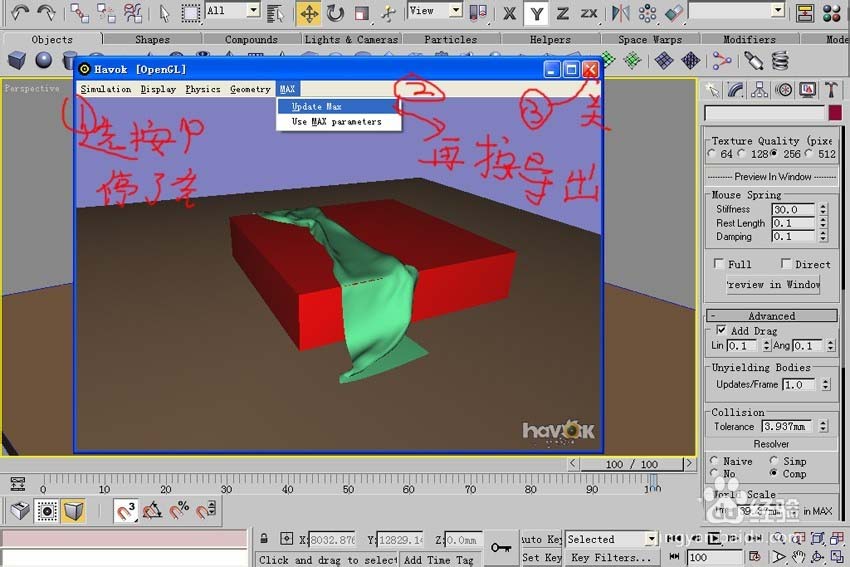Open the Selected key set dropdown

tap(612, 539)
